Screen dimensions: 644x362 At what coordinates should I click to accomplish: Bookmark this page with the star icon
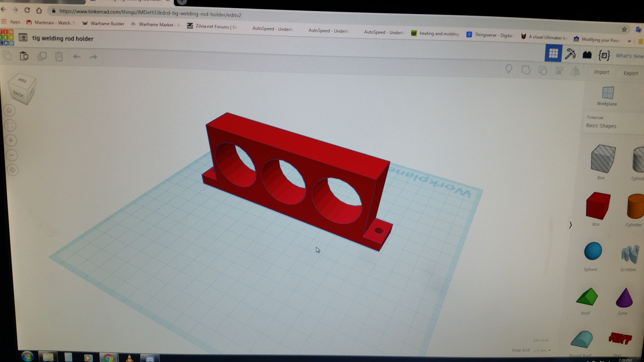[x=624, y=29]
